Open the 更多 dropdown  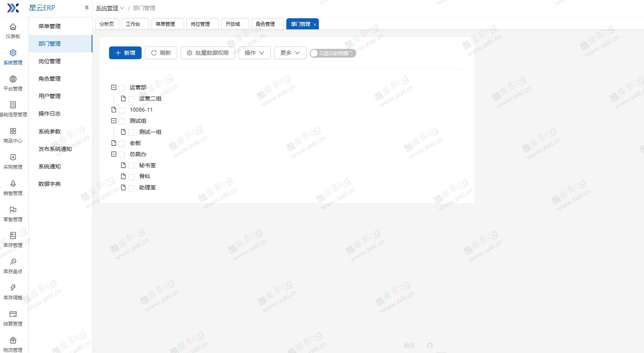point(290,53)
